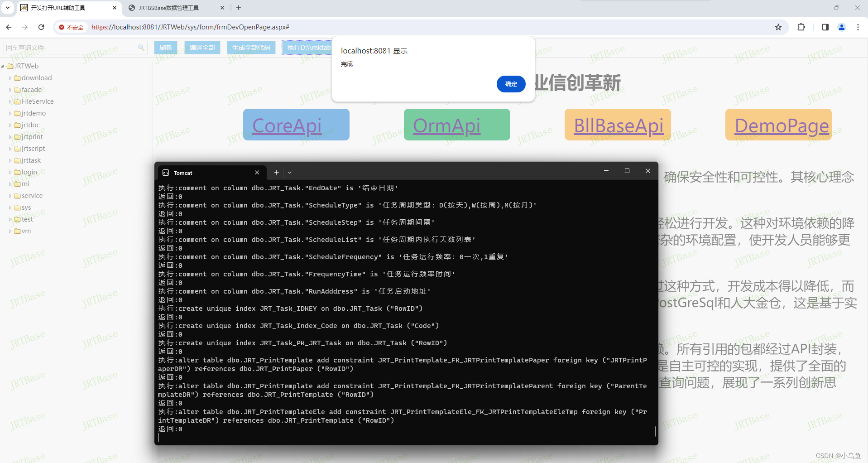Image resolution: width=868 pixels, height=463 pixels.
Task: Open the Chrome profile avatar
Action: pos(842,27)
